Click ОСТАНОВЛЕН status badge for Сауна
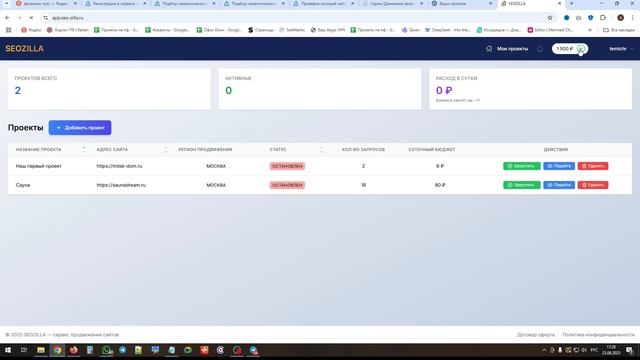Image resolution: width=640 pixels, height=360 pixels. coord(287,185)
